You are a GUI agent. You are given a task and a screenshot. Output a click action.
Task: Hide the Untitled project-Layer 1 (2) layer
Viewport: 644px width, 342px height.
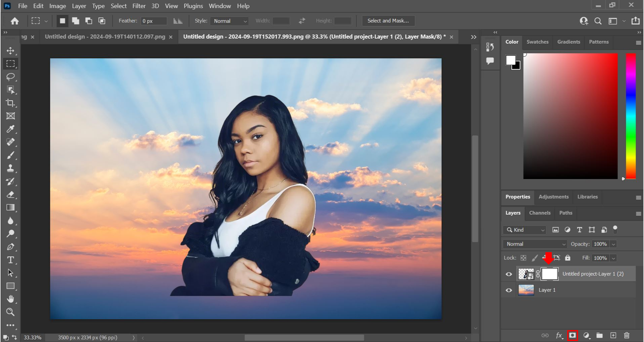509,274
